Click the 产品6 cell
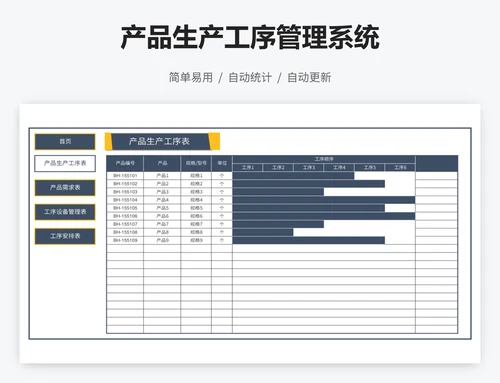 162,216
